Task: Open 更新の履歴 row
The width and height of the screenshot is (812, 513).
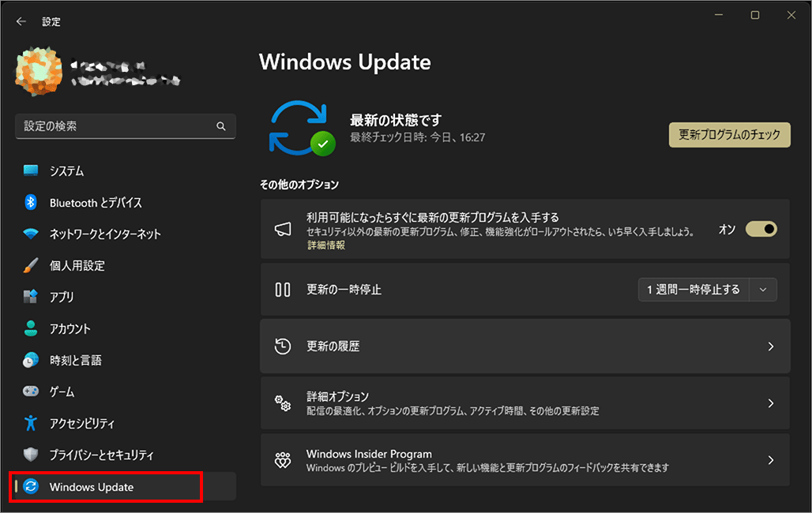Action: [525, 346]
